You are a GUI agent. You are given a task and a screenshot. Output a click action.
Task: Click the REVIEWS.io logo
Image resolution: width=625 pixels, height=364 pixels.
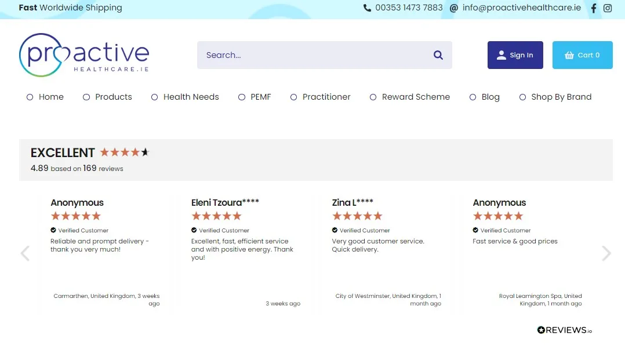pos(565,330)
